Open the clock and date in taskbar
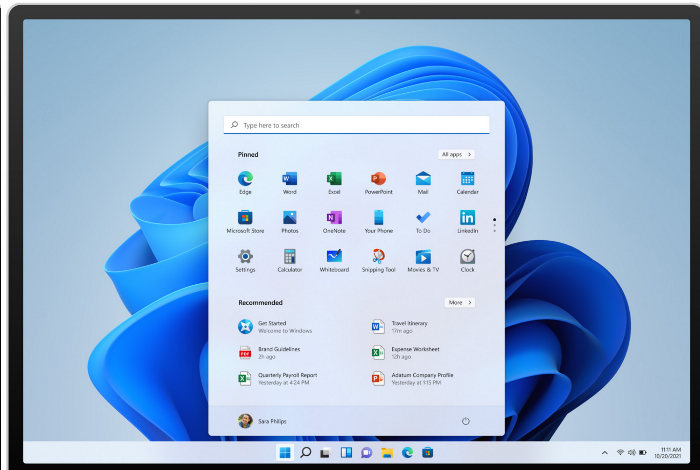The height and width of the screenshot is (470, 700). (x=668, y=453)
